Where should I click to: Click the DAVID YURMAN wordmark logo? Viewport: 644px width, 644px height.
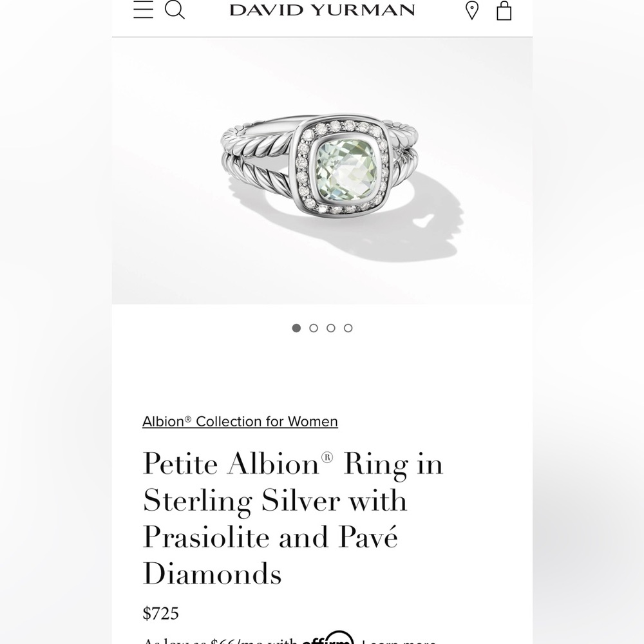322,10
